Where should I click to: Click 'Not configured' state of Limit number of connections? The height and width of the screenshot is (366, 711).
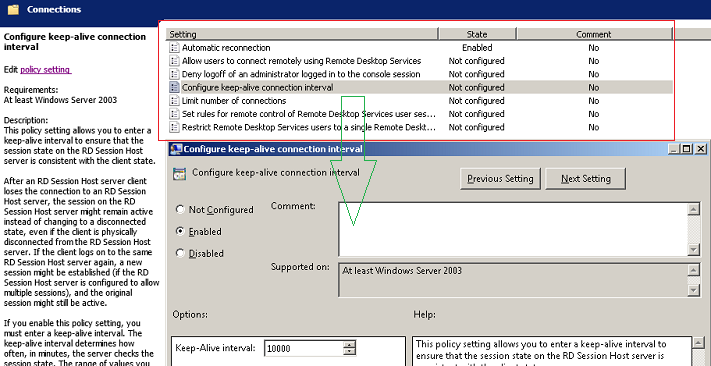click(x=477, y=101)
